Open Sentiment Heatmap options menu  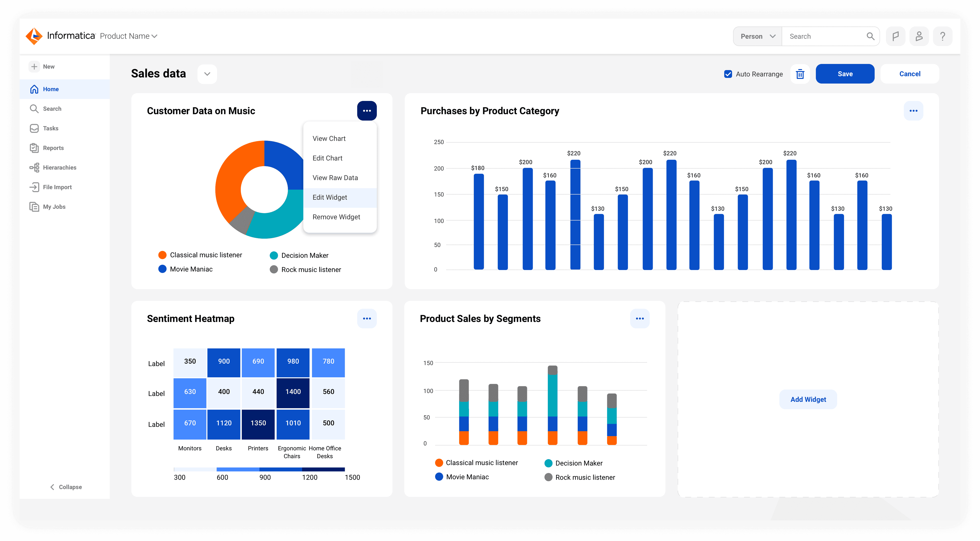367,319
